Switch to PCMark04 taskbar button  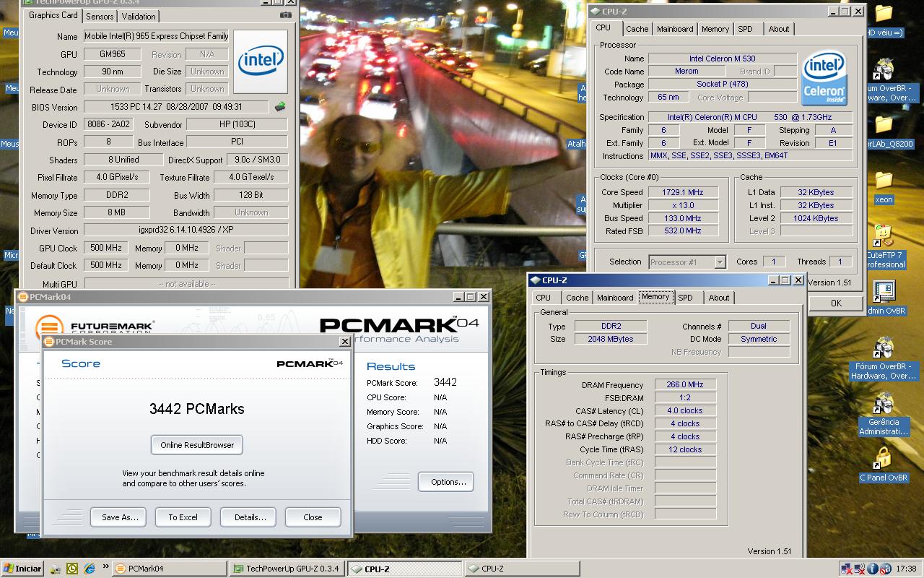click(170, 569)
